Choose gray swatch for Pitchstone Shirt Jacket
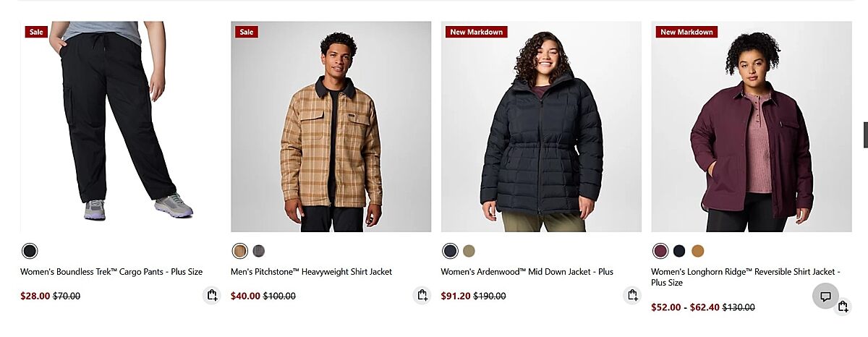This screenshot has height=337, width=868. point(259,251)
